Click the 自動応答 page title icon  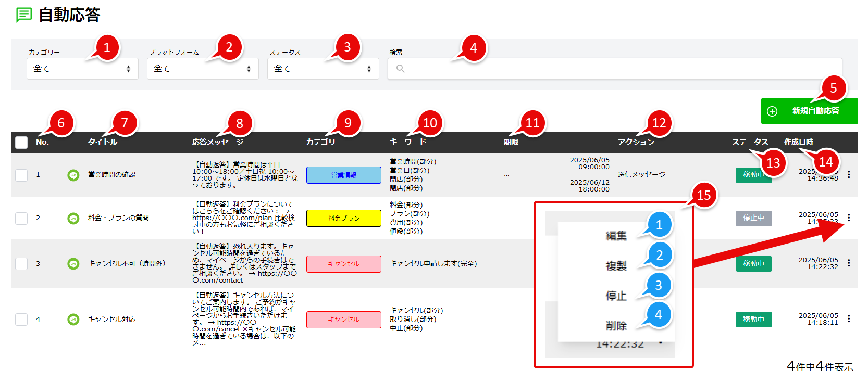(x=24, y=15)
